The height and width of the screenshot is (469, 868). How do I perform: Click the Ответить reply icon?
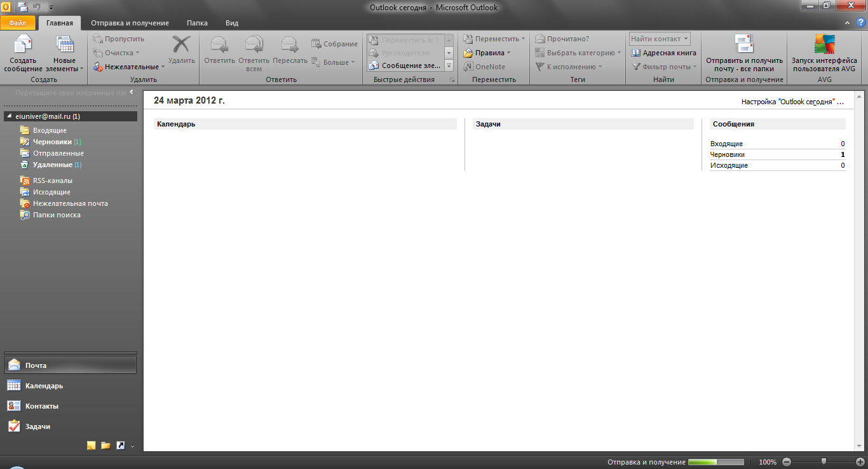pos(220,51)
